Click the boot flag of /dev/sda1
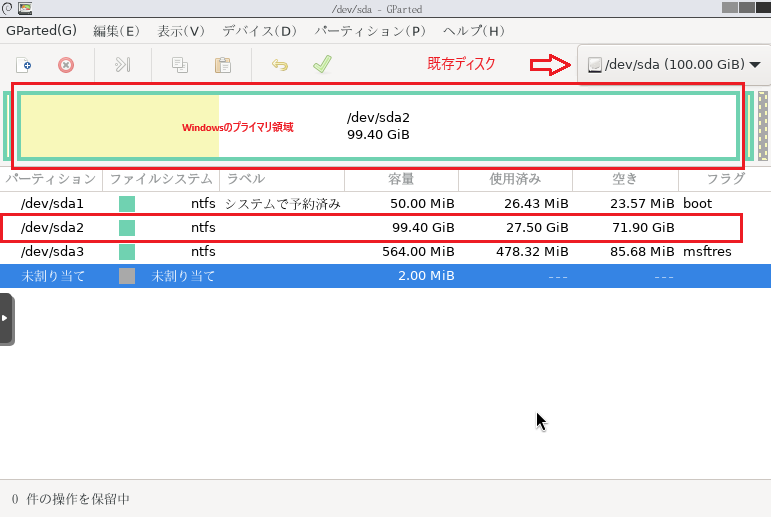 click(697, 204)
